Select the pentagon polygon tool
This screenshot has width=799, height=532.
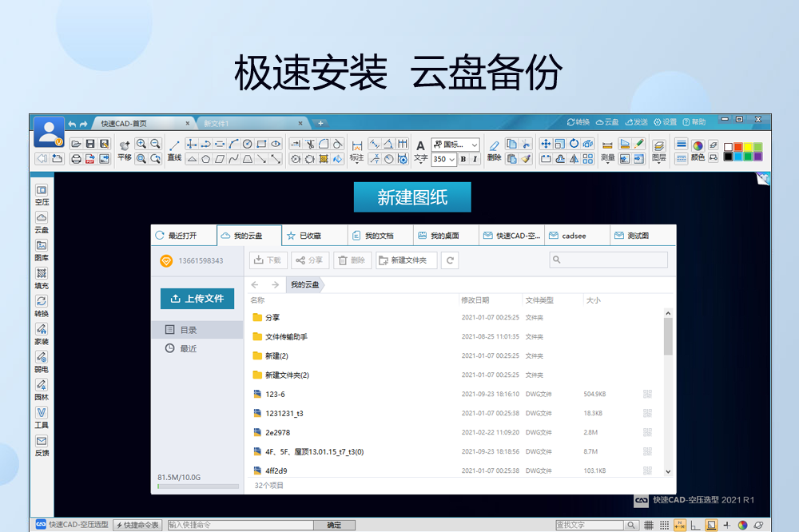(206, 159)
